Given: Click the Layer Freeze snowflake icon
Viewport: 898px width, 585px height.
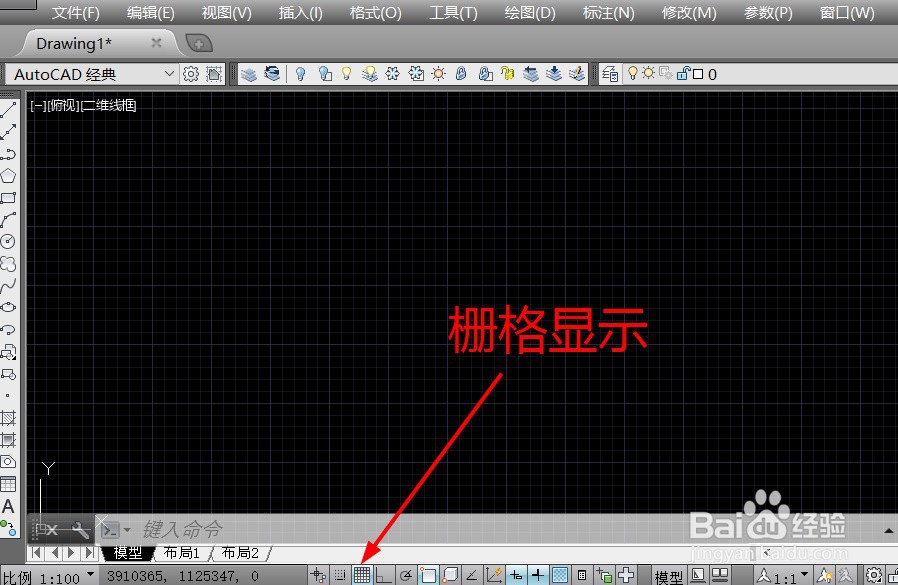Looking at the screenshot, I should (393, 74).
